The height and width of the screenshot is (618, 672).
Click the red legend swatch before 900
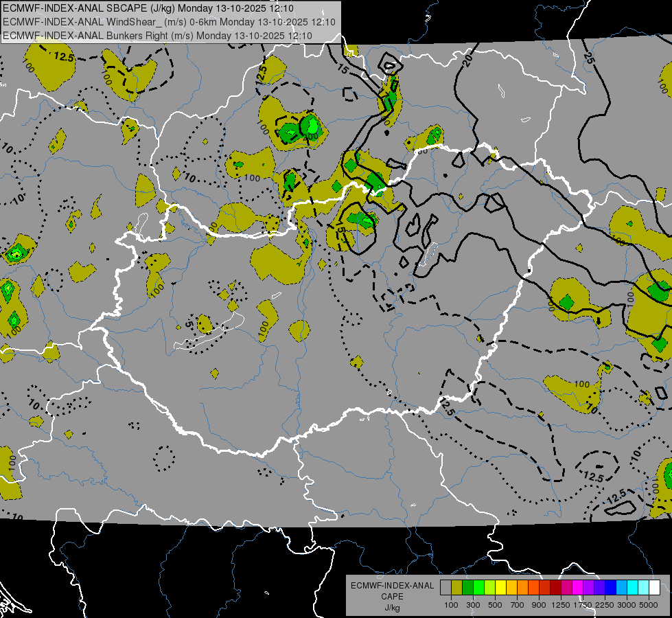(x=545, y=587)
